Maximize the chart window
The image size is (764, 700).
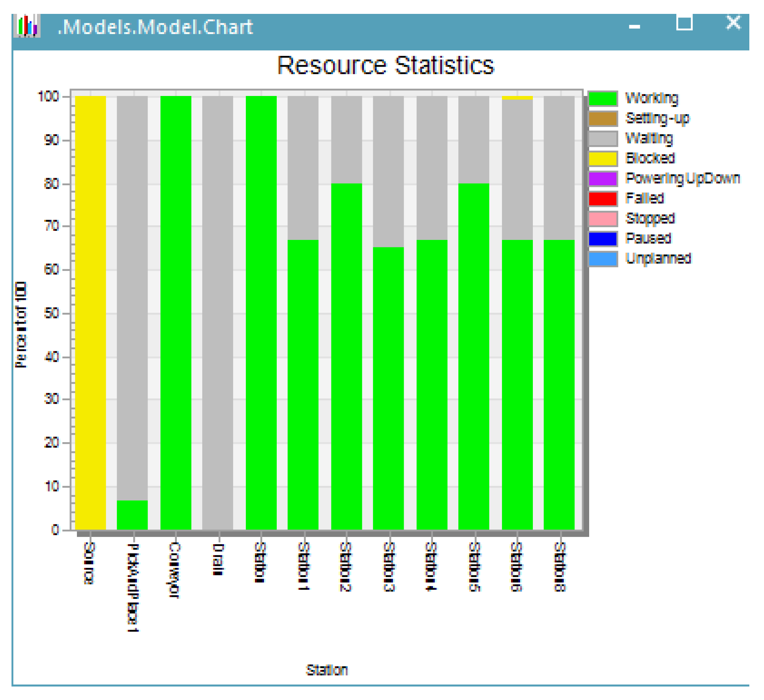point(684,23)
